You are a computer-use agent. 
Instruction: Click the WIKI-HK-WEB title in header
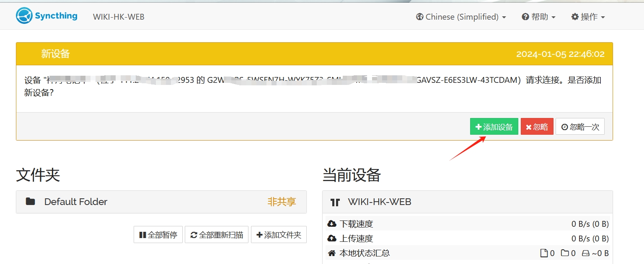(119, 17)
